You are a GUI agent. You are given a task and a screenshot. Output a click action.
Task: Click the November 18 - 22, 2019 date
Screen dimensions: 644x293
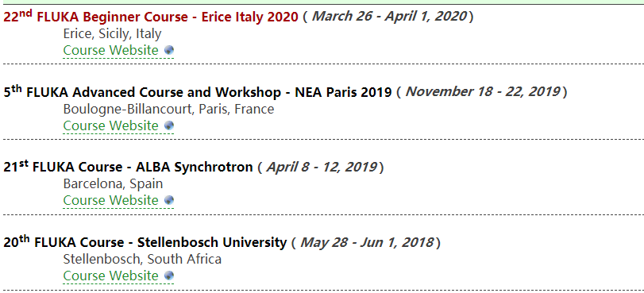pyautogui.click(x=483, y=91)
